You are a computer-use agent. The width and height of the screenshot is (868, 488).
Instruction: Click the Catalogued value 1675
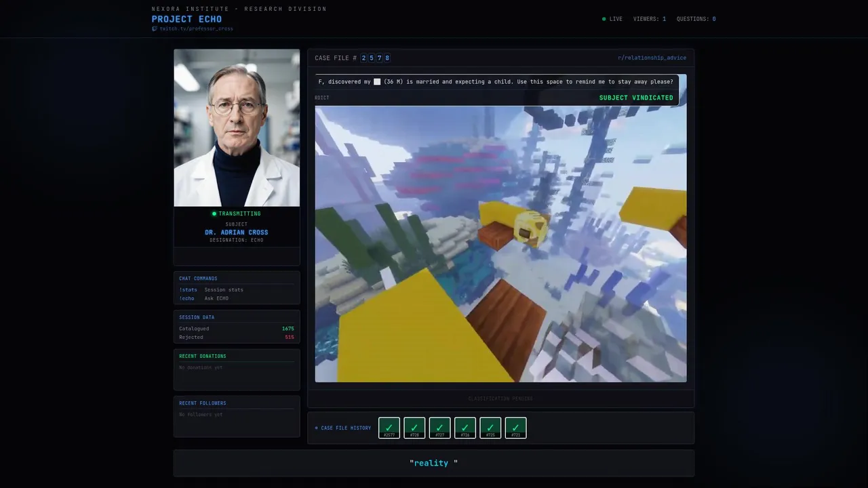288,329
